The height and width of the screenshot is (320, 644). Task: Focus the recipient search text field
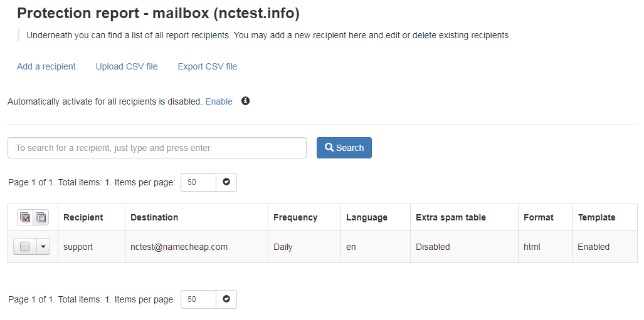[x=157, y=148]
